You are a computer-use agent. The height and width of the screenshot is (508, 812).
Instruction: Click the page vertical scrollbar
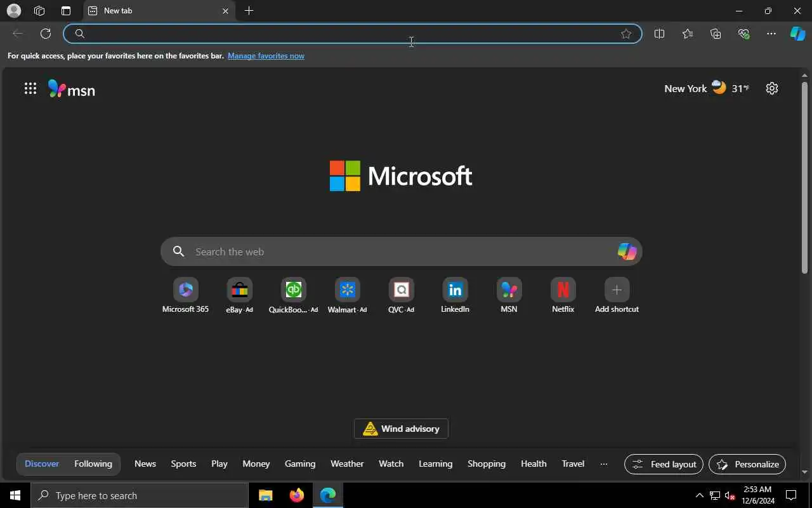coord(804,178)
